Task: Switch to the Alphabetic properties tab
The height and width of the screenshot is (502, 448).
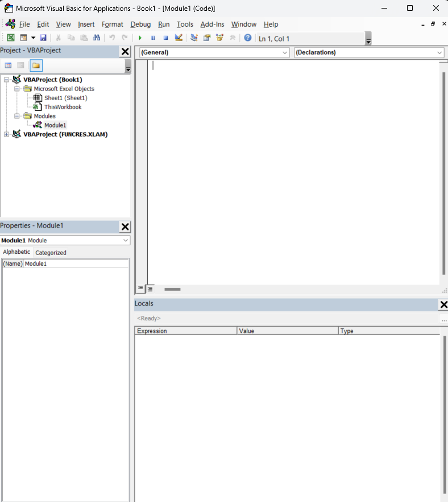Action: (x=16, y=252)
